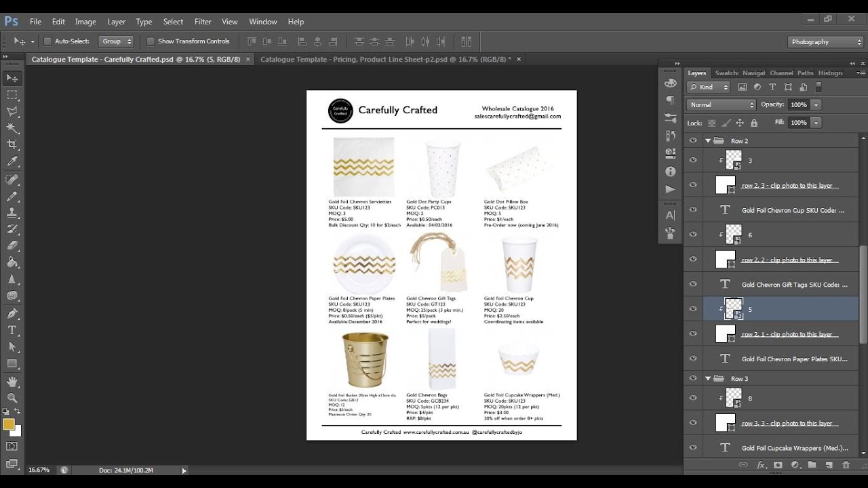Image resolution: width=868 pixels, height=488 pixels.
Task: Create new group folder icon
Action: (812, 465)
